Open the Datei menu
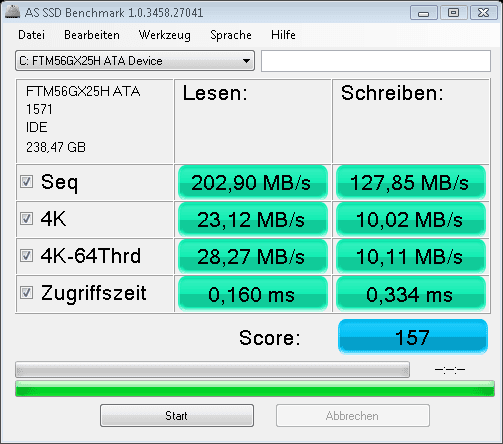This screenshot has width=503, height=444. [x=31, y=35]
